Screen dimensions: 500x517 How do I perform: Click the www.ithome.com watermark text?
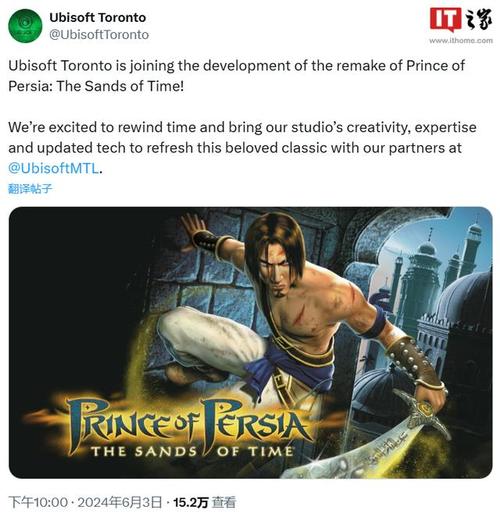coord(461,41)
